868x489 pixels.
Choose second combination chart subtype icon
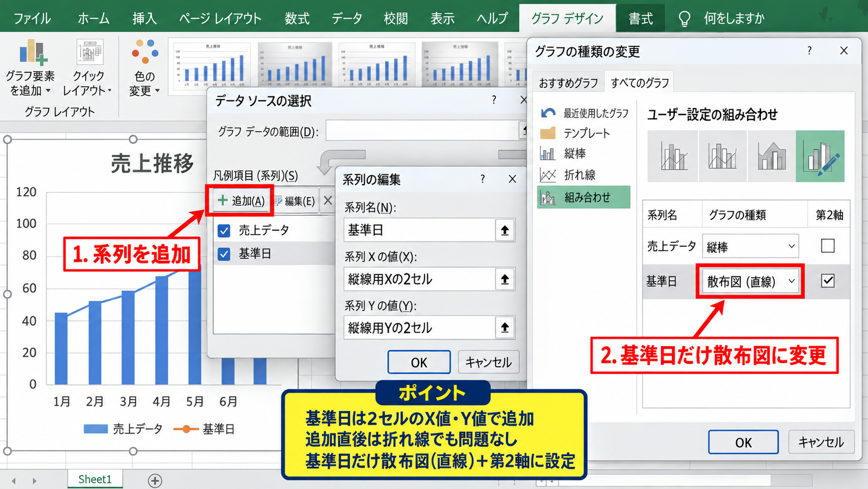pos(722,156)
